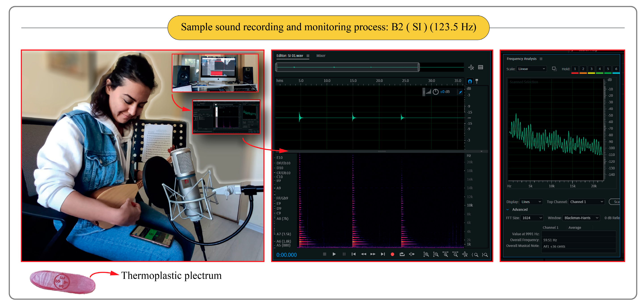This screenshot has width=644, height=306.
Task: Open the Editor SI 01.wav panel menu
Action: [308, 56]
